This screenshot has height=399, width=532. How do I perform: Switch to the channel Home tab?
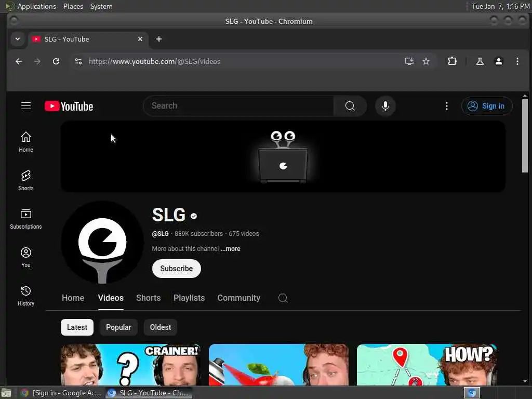73,298
